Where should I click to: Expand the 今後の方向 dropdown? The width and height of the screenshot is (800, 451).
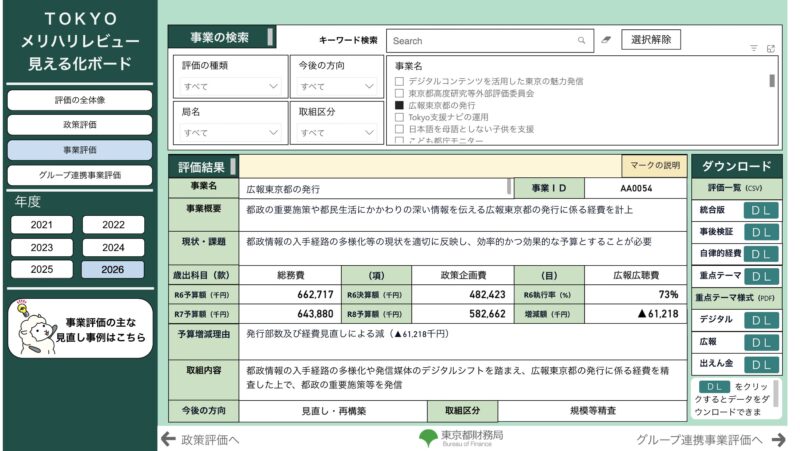pyautogui.click(x=338, y=87)
